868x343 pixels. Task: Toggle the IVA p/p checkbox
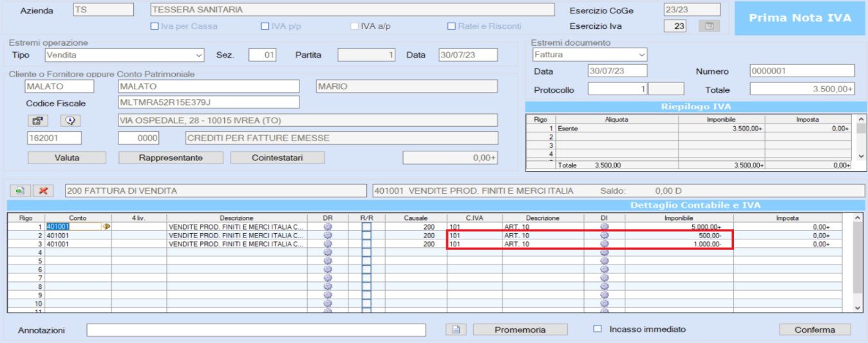[265, 26]
